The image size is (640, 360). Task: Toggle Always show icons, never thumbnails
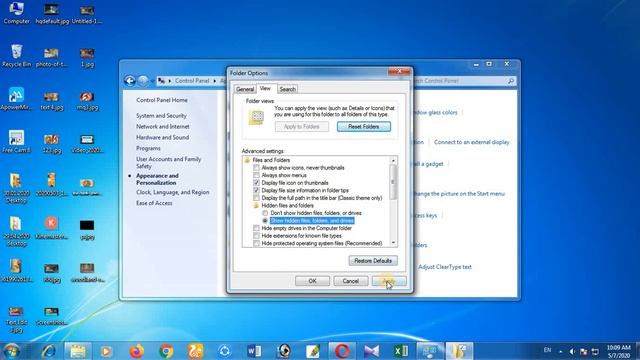[x=256, y=168]
